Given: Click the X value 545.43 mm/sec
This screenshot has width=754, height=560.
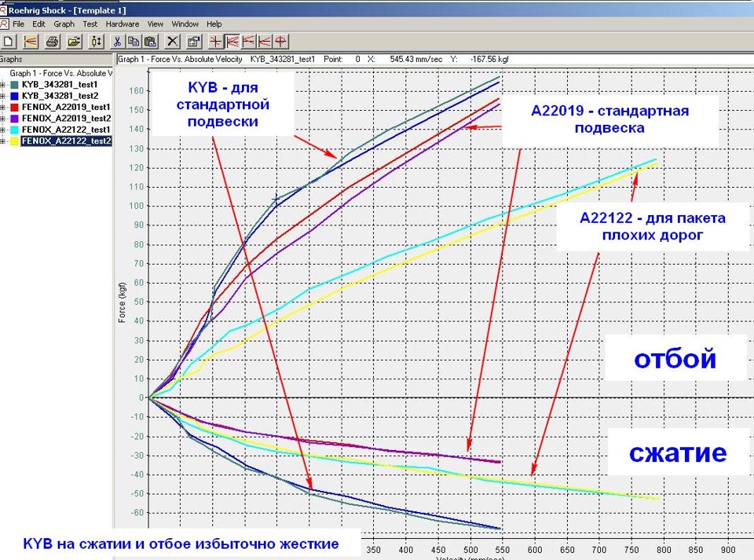Looking at the screenshot, I should [416, 59].
